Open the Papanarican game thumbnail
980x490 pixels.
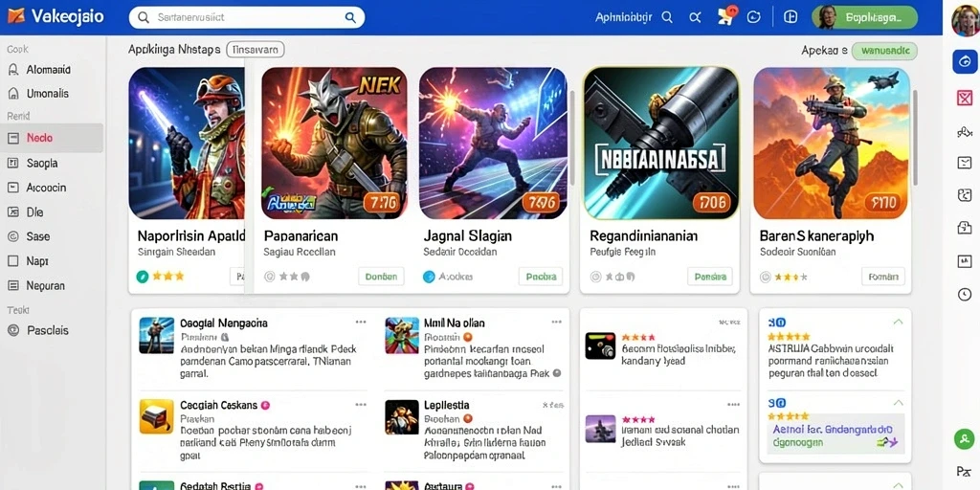334,144
